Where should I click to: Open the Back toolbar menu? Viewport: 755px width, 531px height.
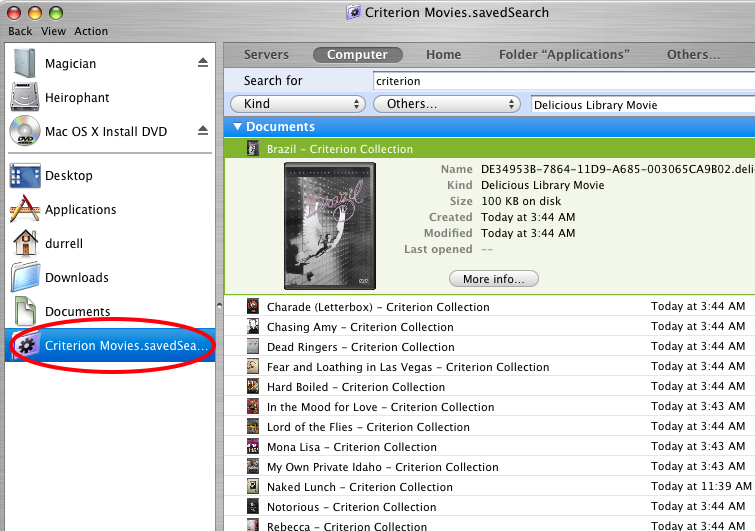point(20,31)
